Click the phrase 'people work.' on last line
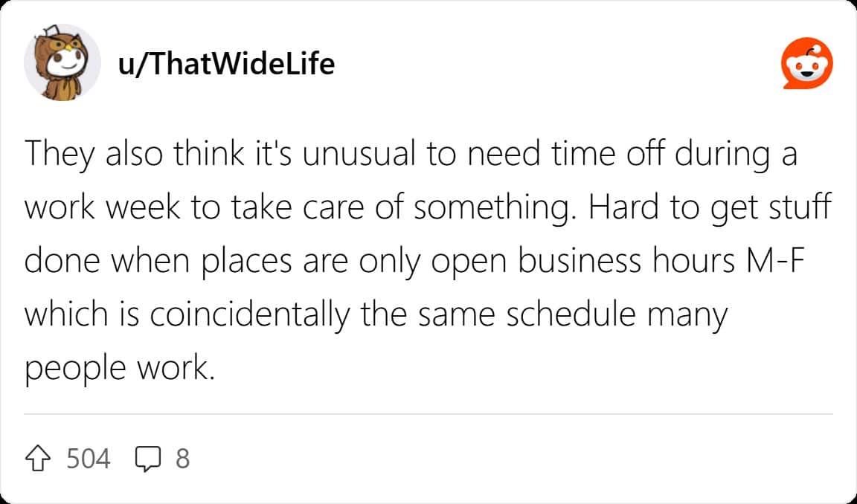 (x=120, y=369)
